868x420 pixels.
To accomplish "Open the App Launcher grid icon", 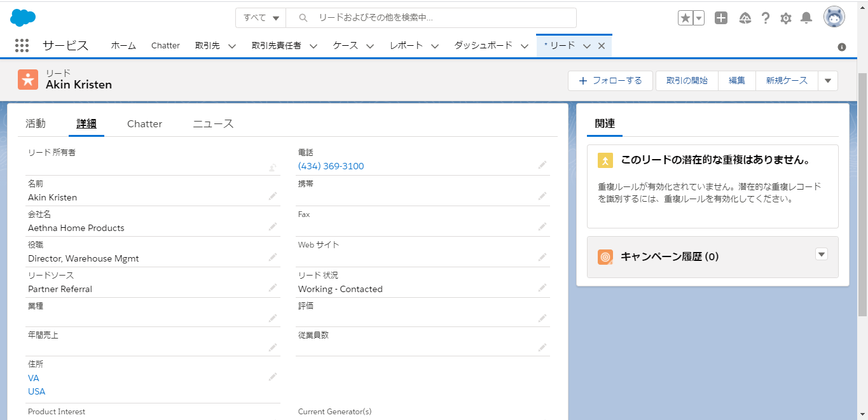I will point(22,46).
